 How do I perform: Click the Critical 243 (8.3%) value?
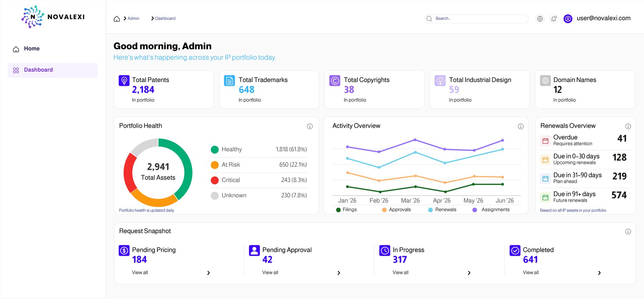pyautogui.click(x=294, y=180)
